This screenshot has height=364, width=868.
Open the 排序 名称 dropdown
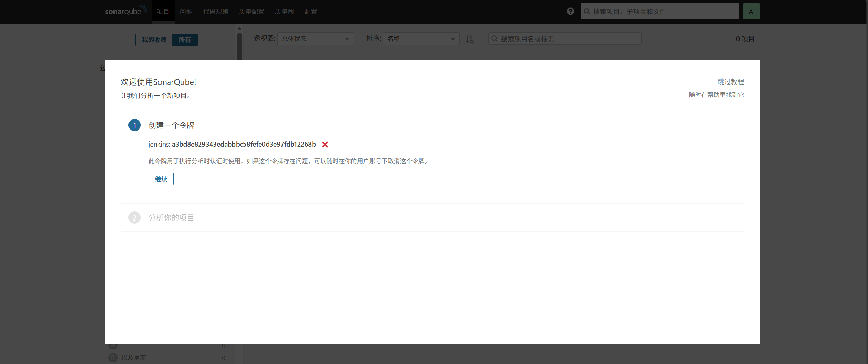(x=421, y=39)
